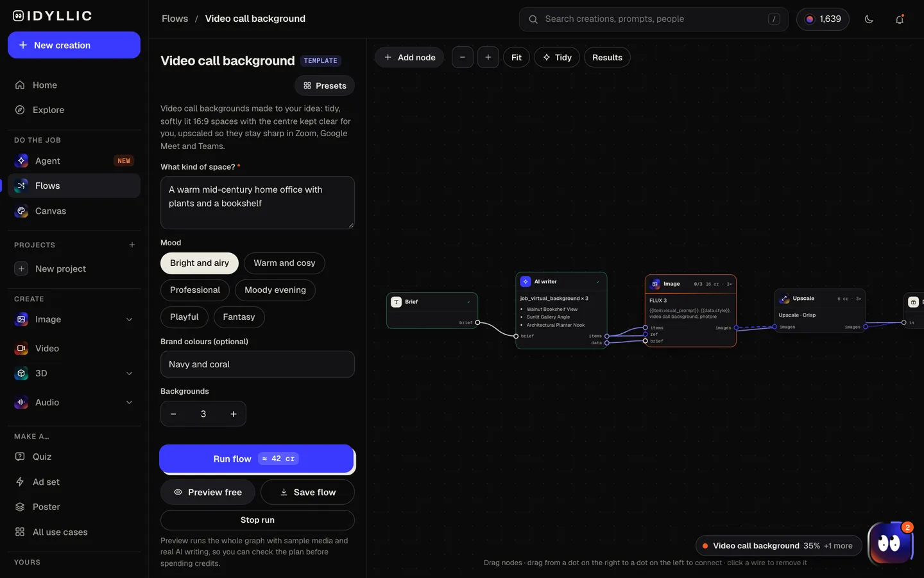The image size is (924, 578).
Task: Add node to the canvas
Action: point(409,58)
